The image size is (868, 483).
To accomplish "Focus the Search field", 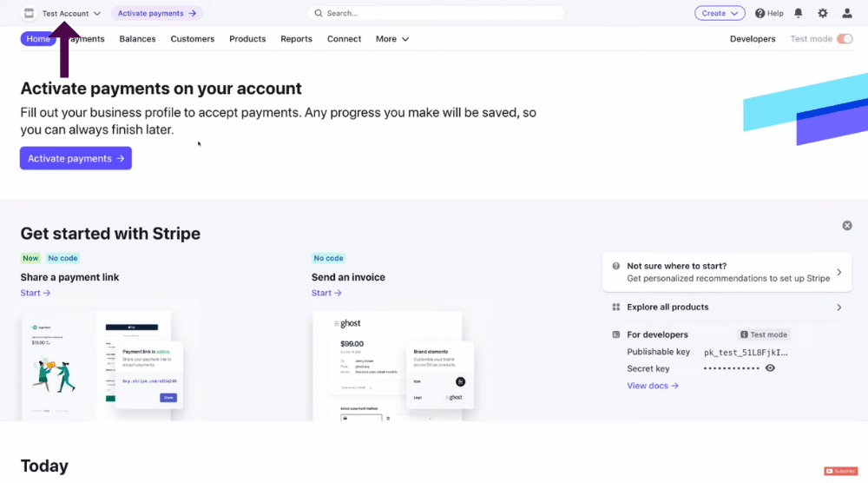I will click(437, 13).
